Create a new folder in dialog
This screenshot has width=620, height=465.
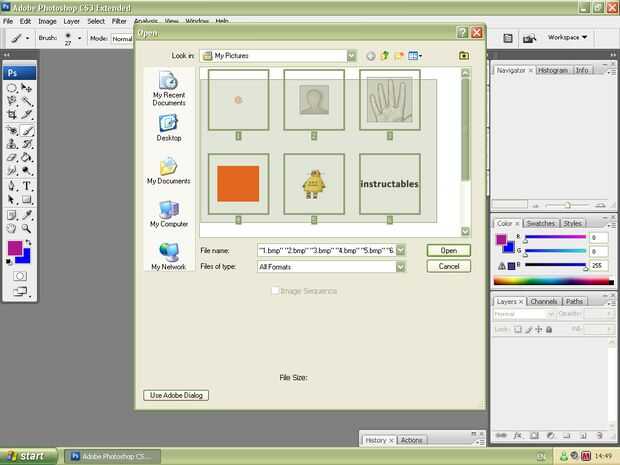click(x=399, y=56)
